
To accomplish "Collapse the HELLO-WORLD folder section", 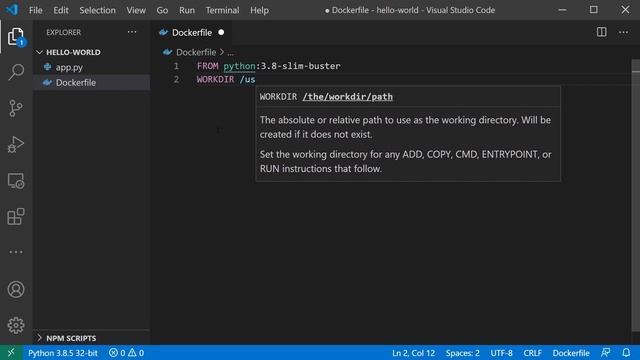I will coord(73,52).
